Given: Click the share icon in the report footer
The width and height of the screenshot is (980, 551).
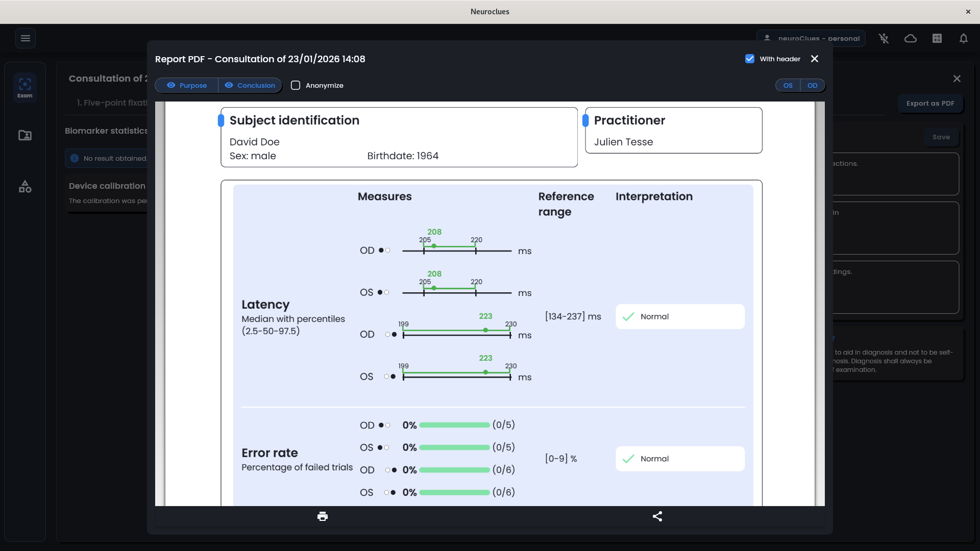Looking at the screenshot, I should (x=657, y=516).
